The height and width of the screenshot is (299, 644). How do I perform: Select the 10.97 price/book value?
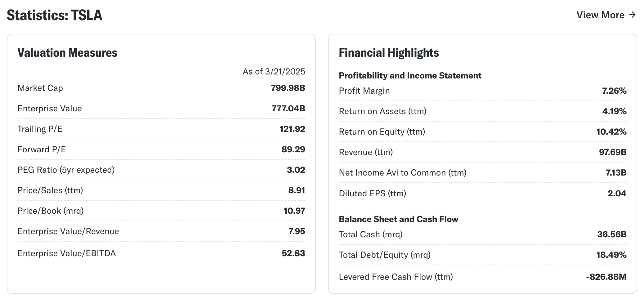pyautogui.click(x=294, y=211)
